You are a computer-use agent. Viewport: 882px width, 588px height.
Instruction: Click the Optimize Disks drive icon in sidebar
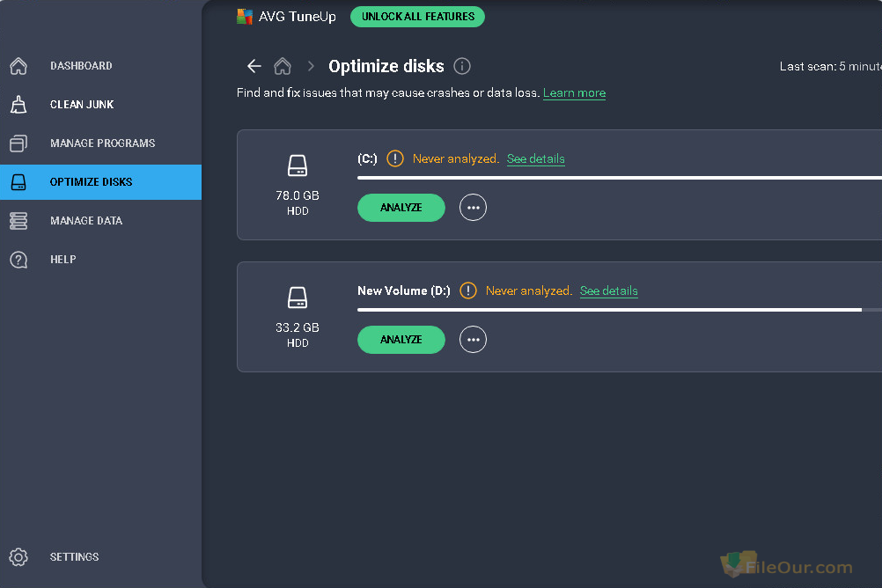[18, 182]
